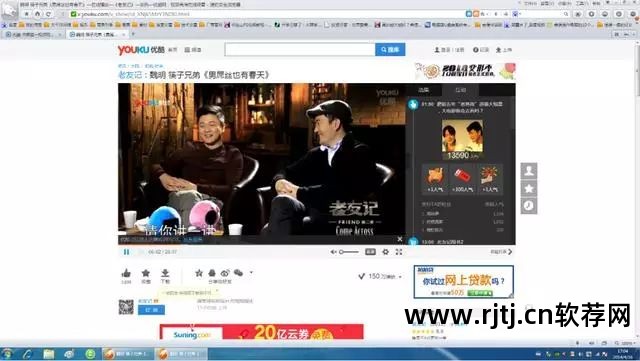640x361 pixels.
Task: Open the channels menu in Youku header
Action: 193,50
